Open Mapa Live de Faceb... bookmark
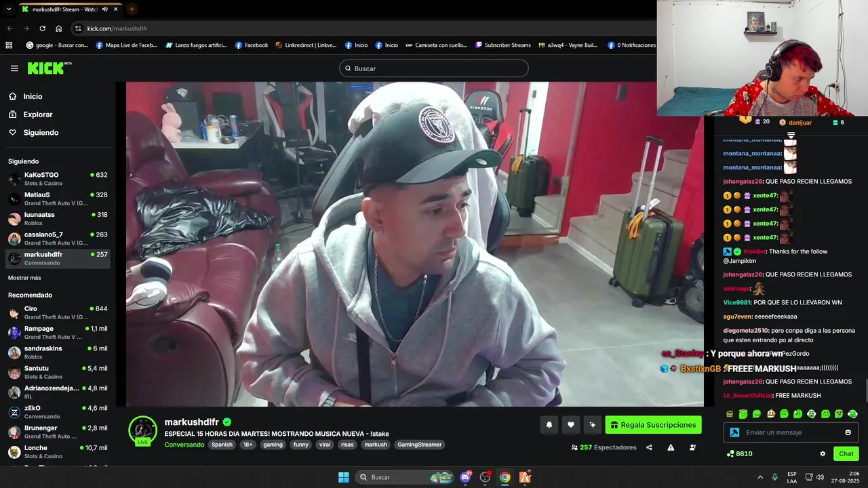The image size is (868, 488). tap(127, 45)
